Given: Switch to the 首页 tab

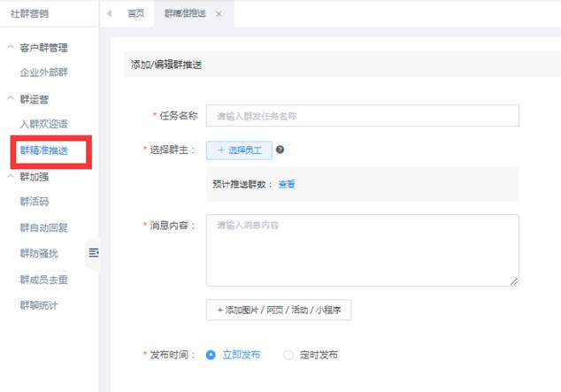Looking at the screenshot, I should (x=135, y=14).
